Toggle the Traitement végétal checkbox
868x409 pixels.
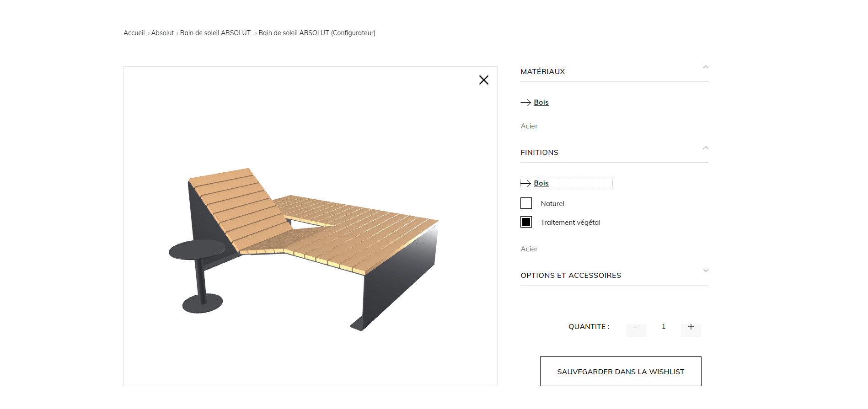(x=526, y=222)
